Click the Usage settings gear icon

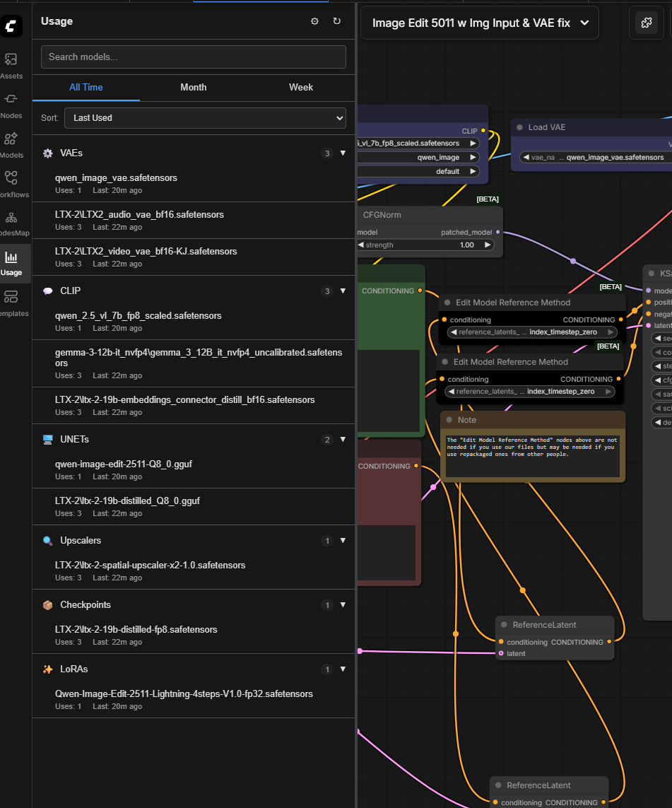click(314, 21)
